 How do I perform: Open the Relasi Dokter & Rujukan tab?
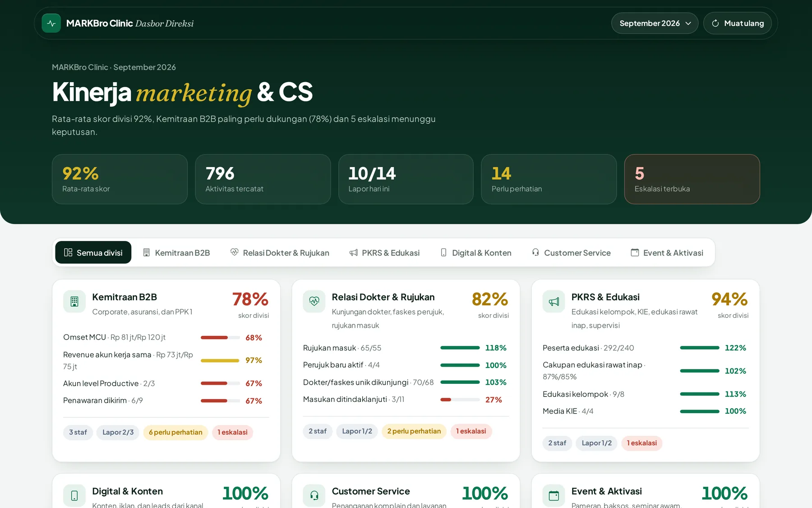[280, 252]
